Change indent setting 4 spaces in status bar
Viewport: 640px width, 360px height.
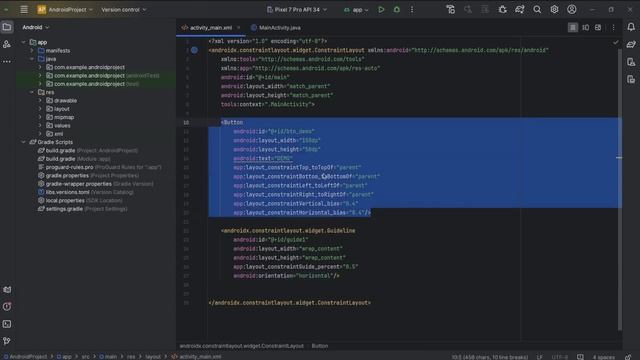(604, 357)
